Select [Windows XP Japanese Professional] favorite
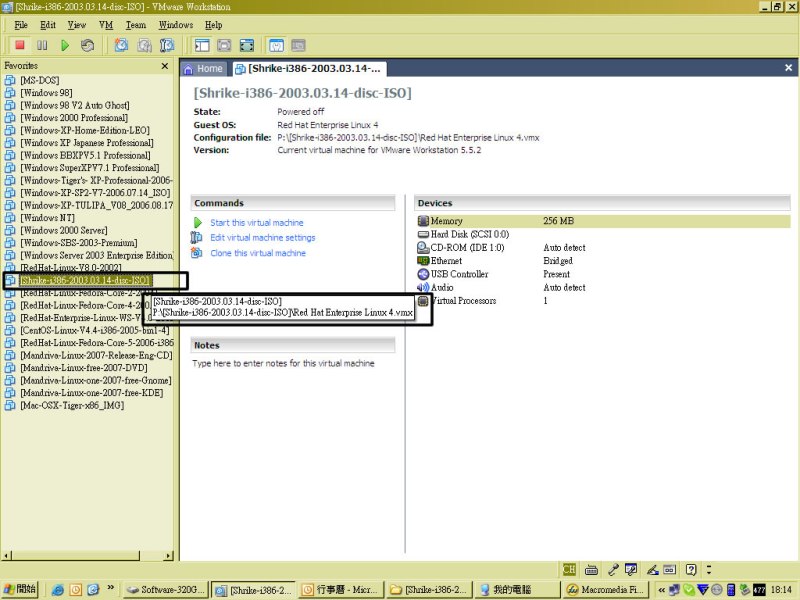The image size is (800, 600). tap(87, 143)
